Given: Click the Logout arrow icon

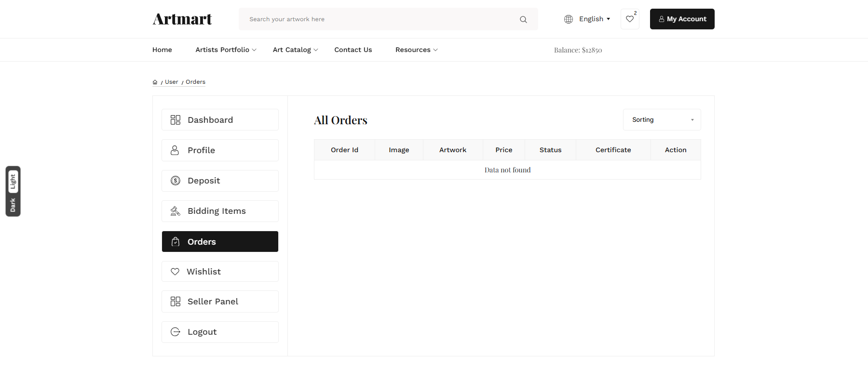Looking at the screenshot, I should [x=176, y=332].
